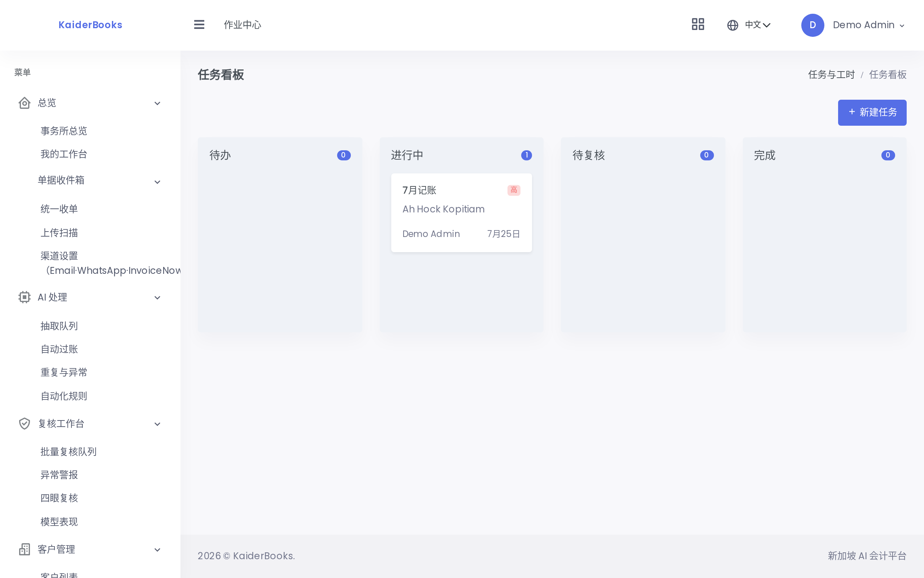
Task: Open 异常警报 in the sidebar
Action: 59,475
